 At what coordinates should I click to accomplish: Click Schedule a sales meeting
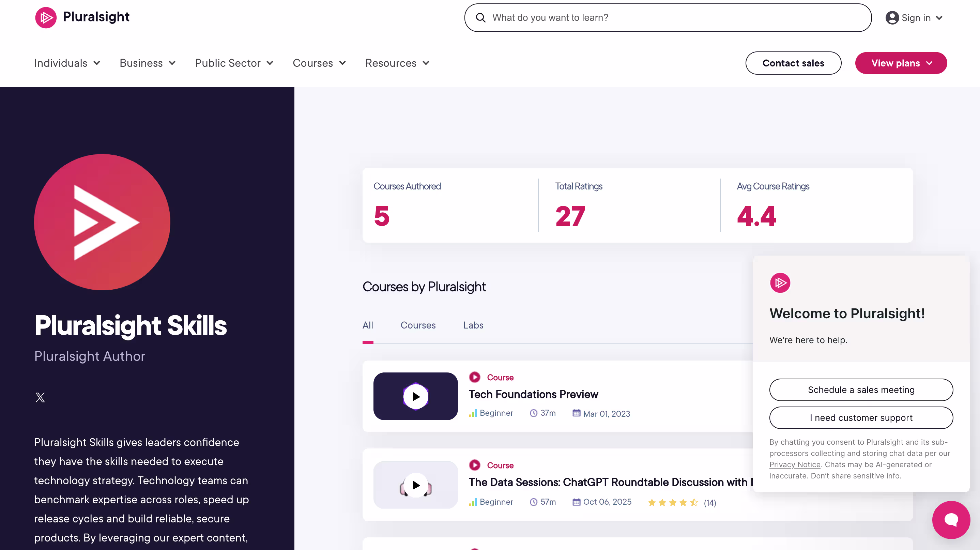861,390
